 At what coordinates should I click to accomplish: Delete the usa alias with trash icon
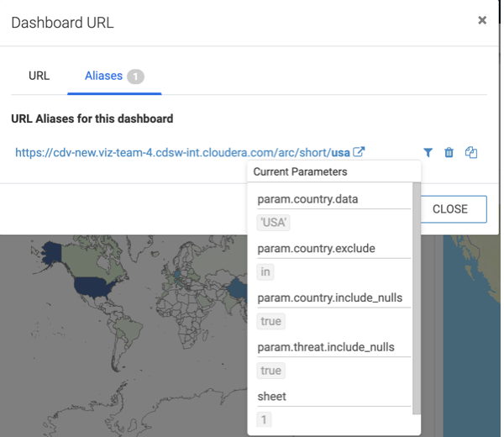point(449,152)
